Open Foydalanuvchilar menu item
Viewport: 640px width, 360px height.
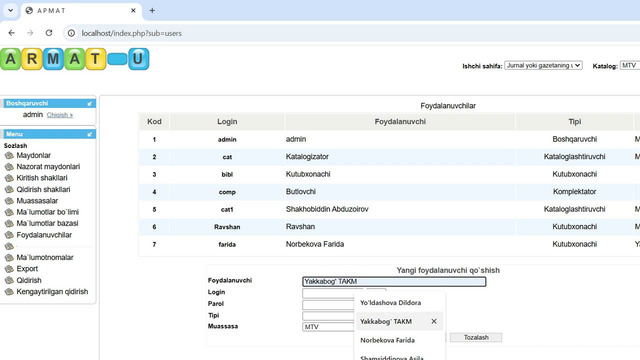[x=44, y=235]
